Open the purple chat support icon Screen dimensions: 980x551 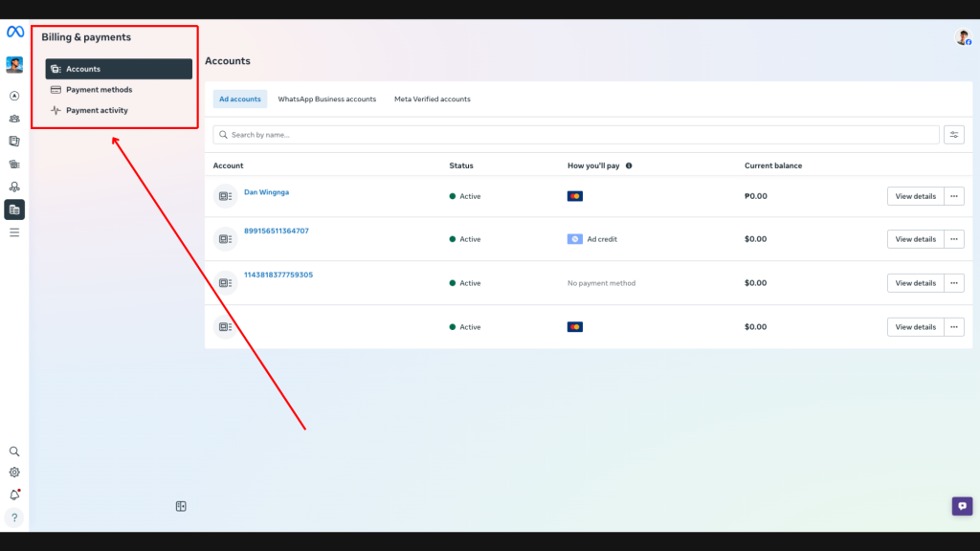tap(962, 506)
